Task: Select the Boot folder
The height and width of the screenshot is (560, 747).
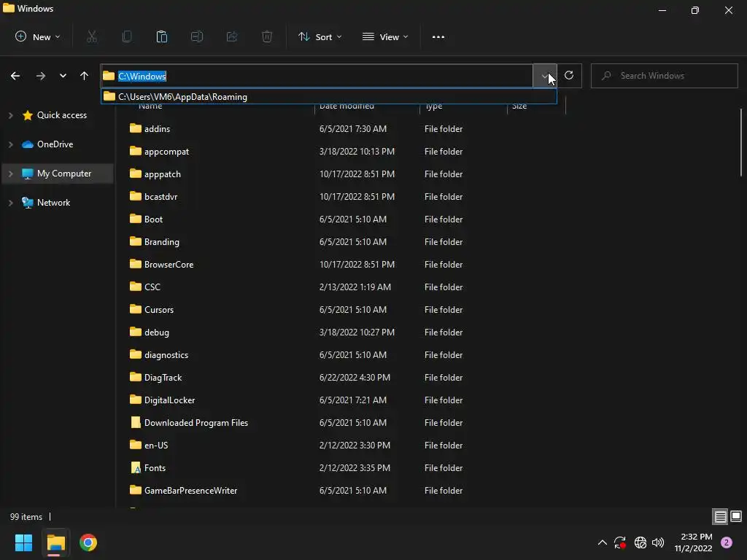Action: [x=153, y=219]
